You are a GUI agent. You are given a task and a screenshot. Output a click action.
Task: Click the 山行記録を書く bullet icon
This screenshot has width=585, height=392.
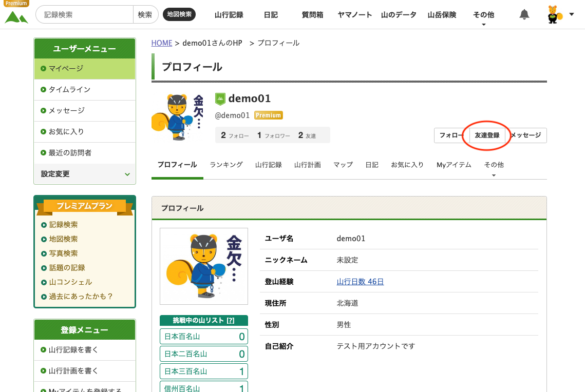(x=43, y=350)
